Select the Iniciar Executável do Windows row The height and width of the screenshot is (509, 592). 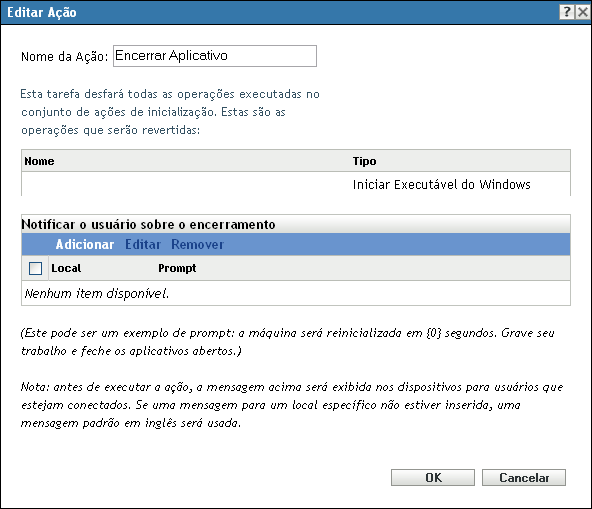[x=296, y=184]
